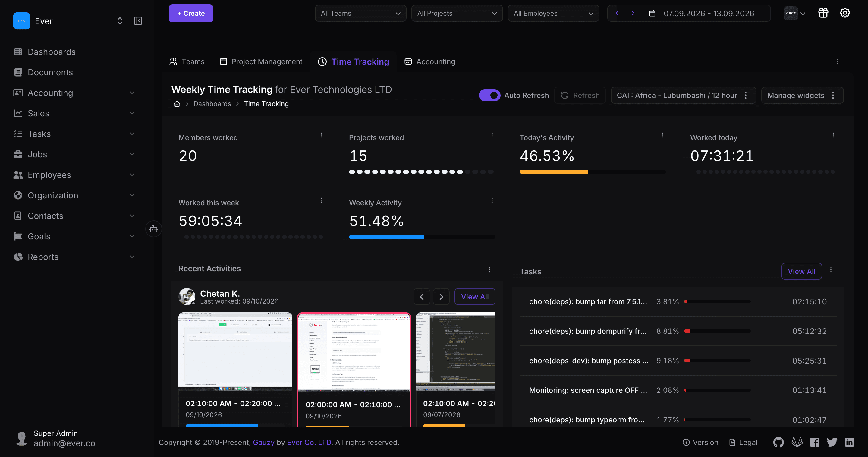The image size is (868, 457).
Task: Show previous recent activity slide
Action: pyautogui.click(x=422, y=297)
